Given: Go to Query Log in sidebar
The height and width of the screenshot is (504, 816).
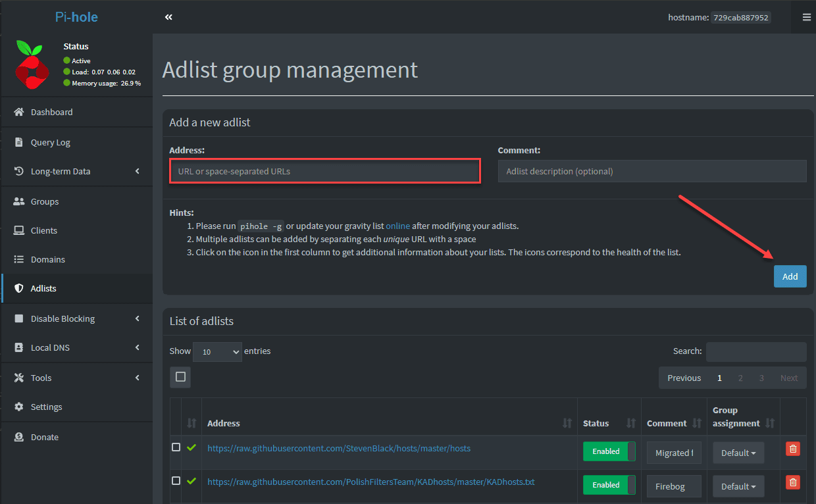Looking at the screenshot, I should click(50, 142).
